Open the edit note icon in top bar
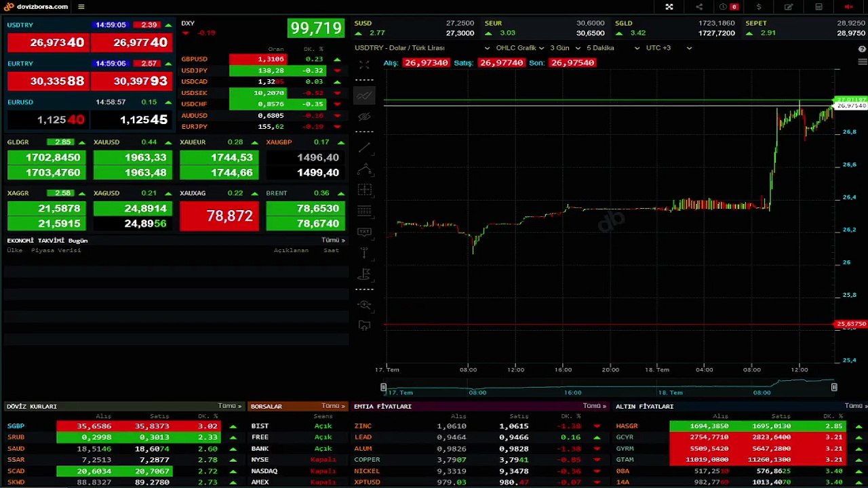 click(x=789, y=7)
